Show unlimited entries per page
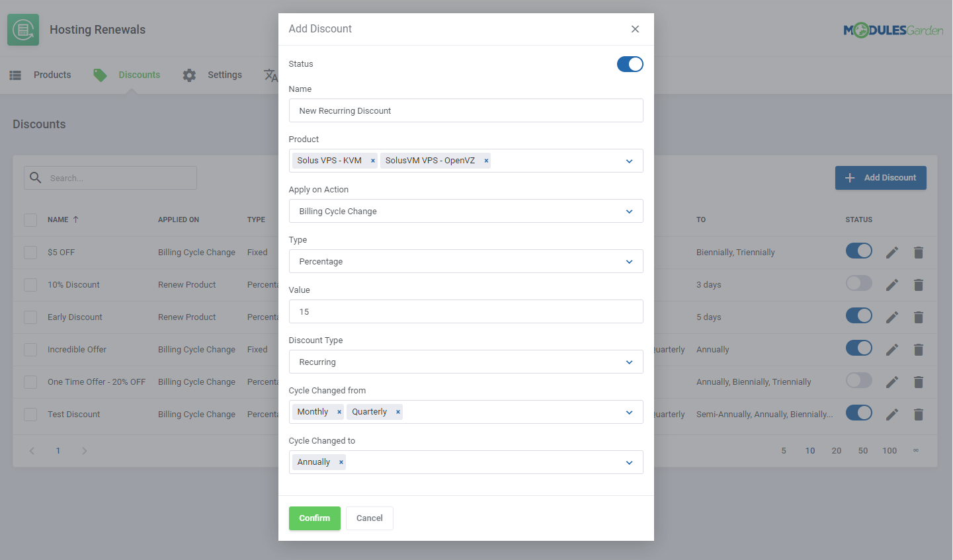 (916, 451)
